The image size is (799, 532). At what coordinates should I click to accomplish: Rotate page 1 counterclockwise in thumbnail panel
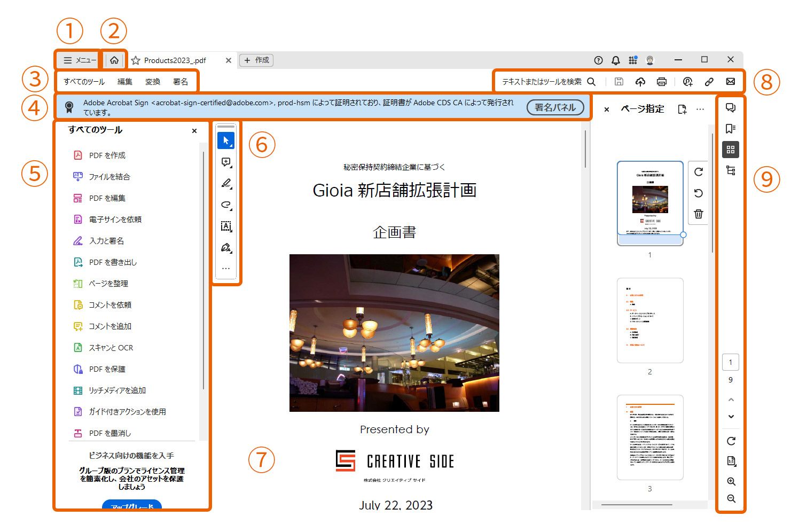click(x=699, y=193)
